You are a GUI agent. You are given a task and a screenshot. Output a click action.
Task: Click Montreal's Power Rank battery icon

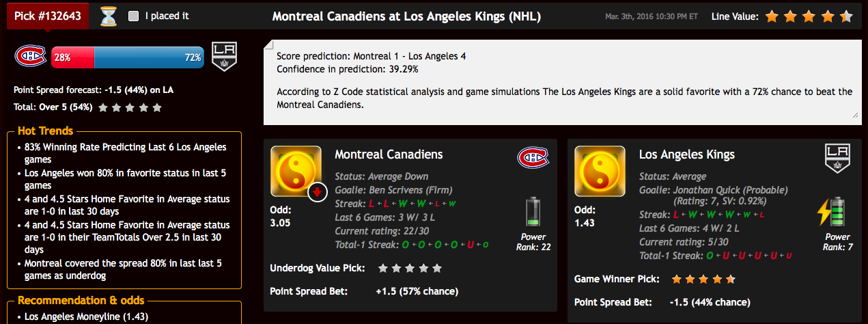click(533, 211)
